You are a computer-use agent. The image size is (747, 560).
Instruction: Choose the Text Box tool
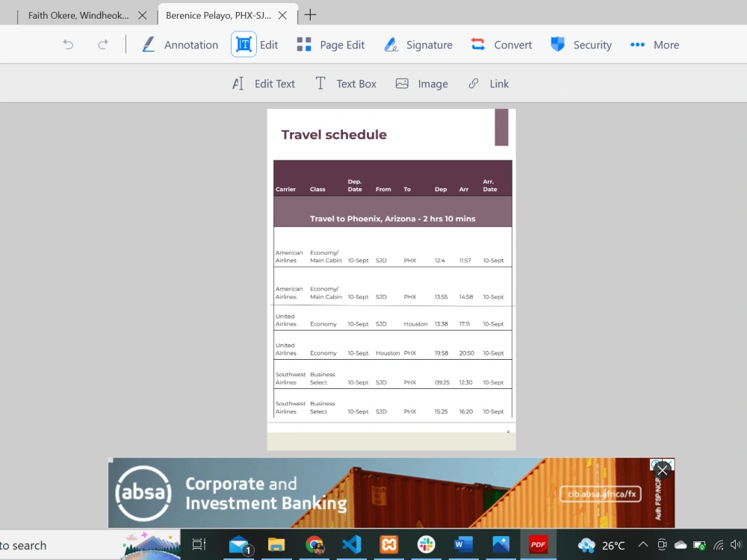(x=346, y=84)
